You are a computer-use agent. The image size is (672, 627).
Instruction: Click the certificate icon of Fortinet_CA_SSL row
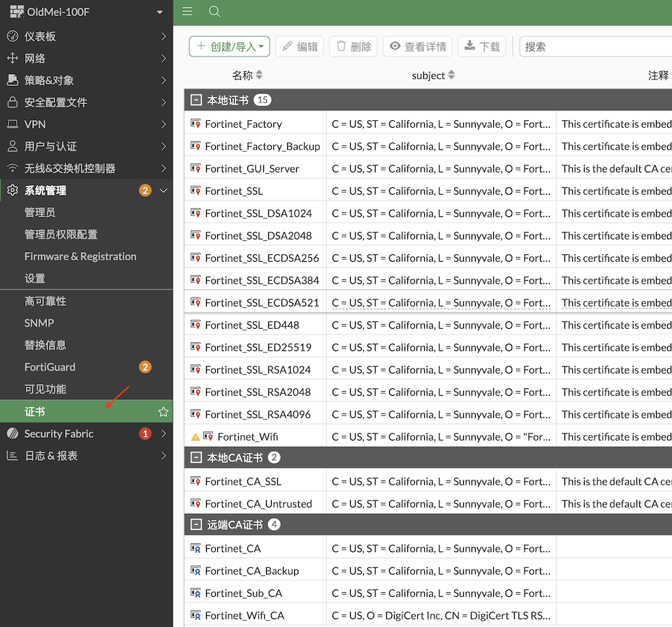pyautogui.click(x=196, y=481)
